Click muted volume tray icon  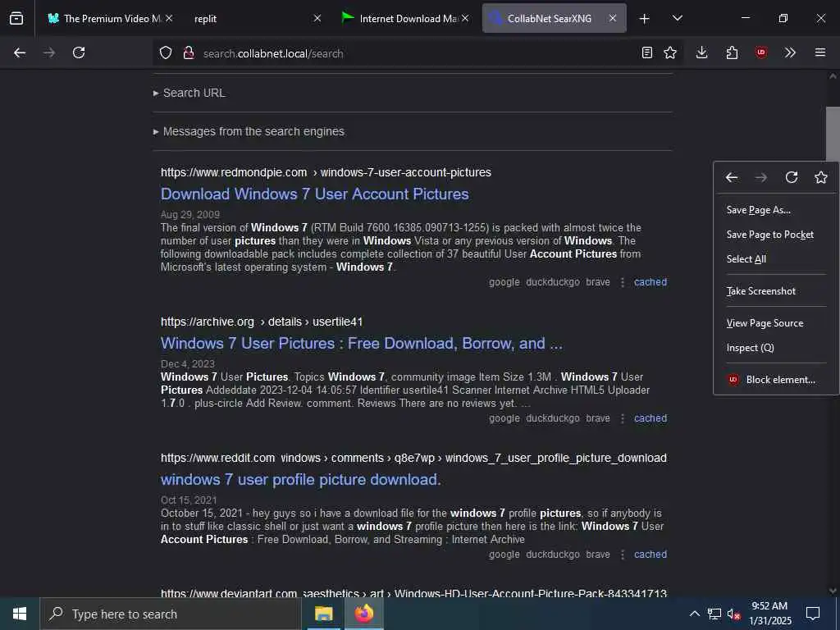coord(733,614)
